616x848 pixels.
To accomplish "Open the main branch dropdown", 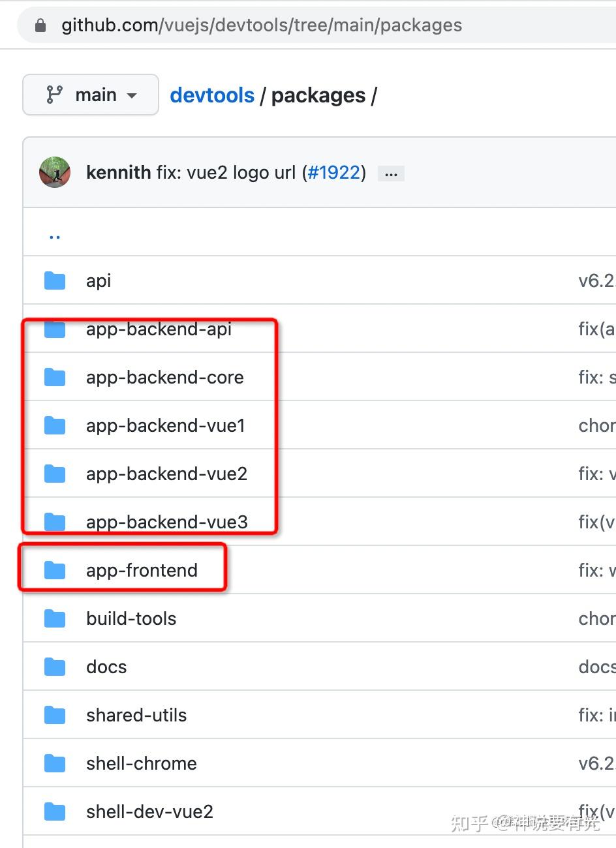I will pos(90,95).
